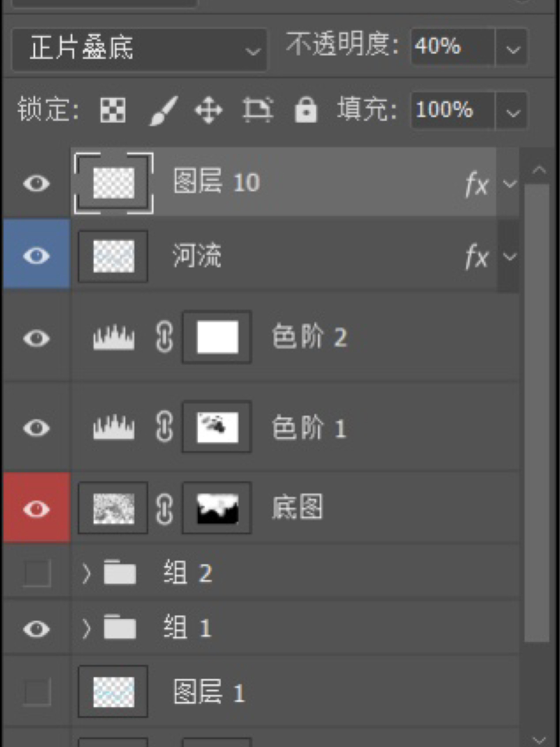Hide the 底图 layer
560x747 pixels.
[36, 509]
